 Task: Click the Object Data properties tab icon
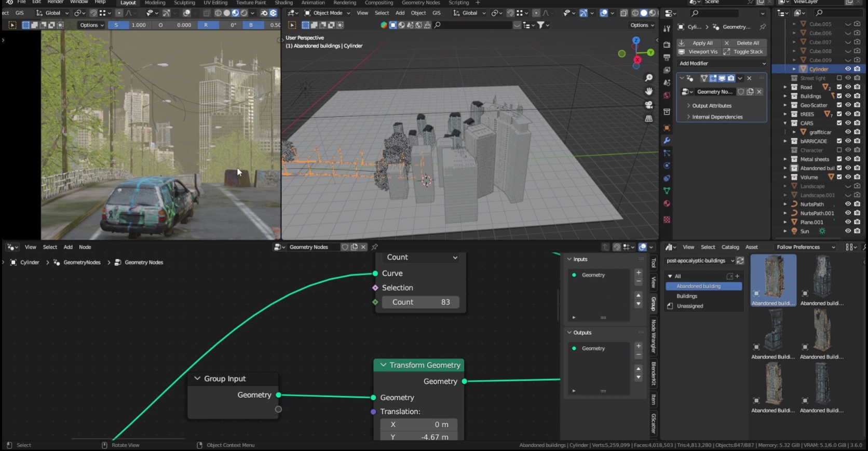click(x=667, y=191)
